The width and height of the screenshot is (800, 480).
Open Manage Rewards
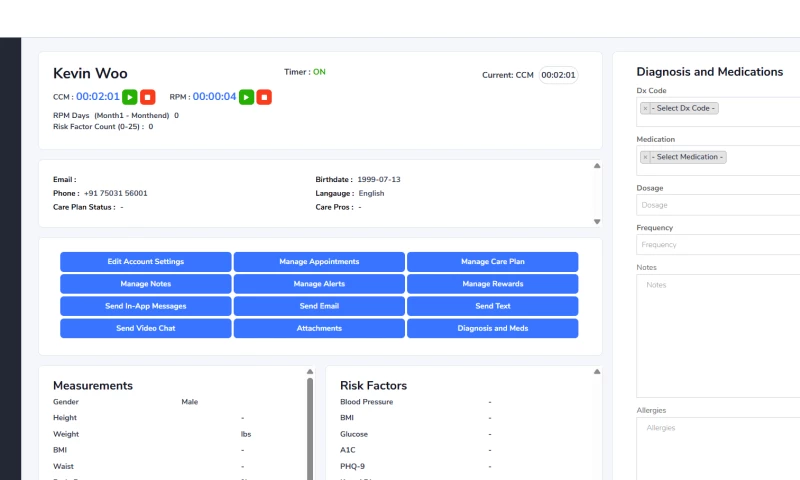pyautogui.click(x=493, y=284)
